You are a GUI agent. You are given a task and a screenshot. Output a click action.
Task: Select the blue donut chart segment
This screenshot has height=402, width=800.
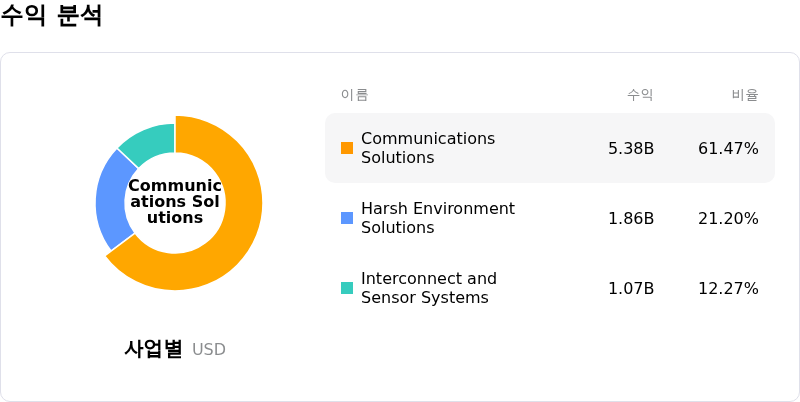point(112,200)
